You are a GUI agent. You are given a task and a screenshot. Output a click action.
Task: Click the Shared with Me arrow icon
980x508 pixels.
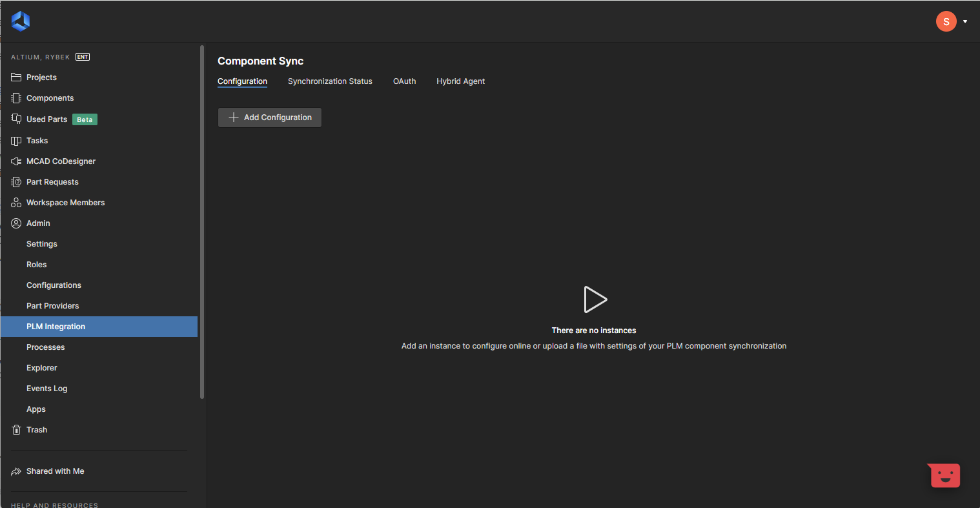(x=16, y=471)
